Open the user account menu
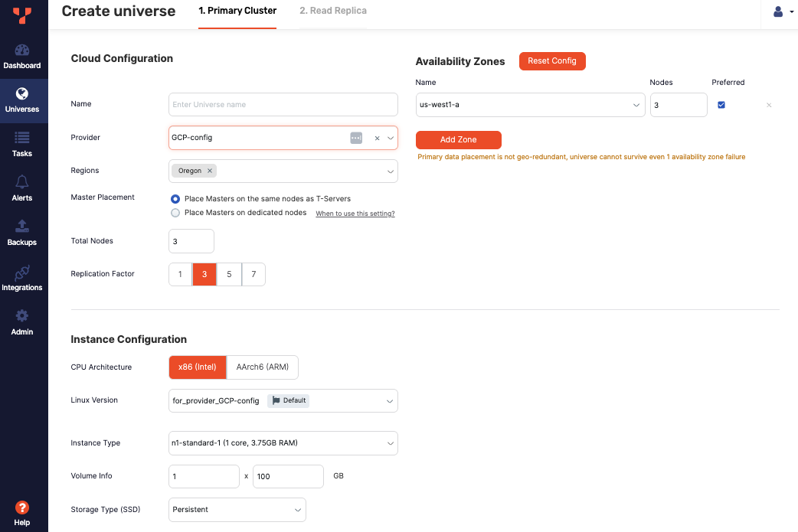 click(x=780, y=11)
